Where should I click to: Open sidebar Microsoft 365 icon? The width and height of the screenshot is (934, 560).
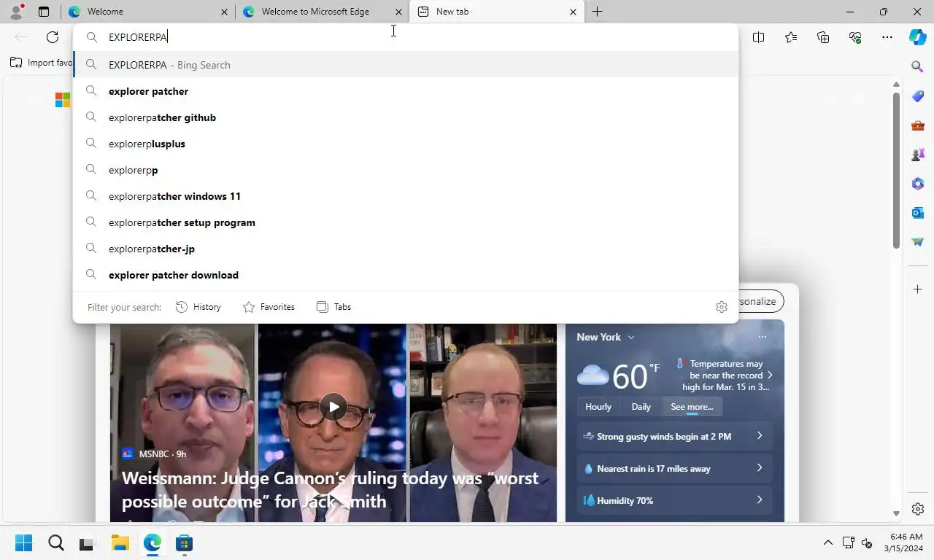918,184
